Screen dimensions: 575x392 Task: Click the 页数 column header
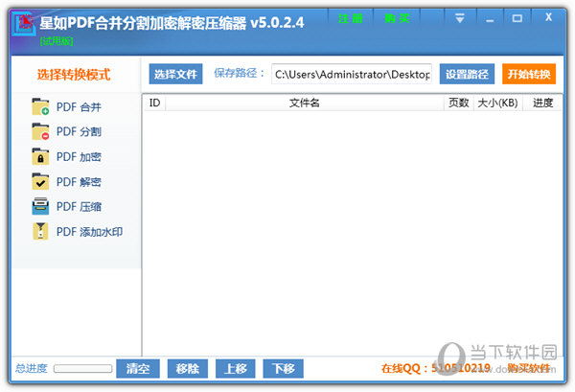pyautogui.click(x=459, y=104)
